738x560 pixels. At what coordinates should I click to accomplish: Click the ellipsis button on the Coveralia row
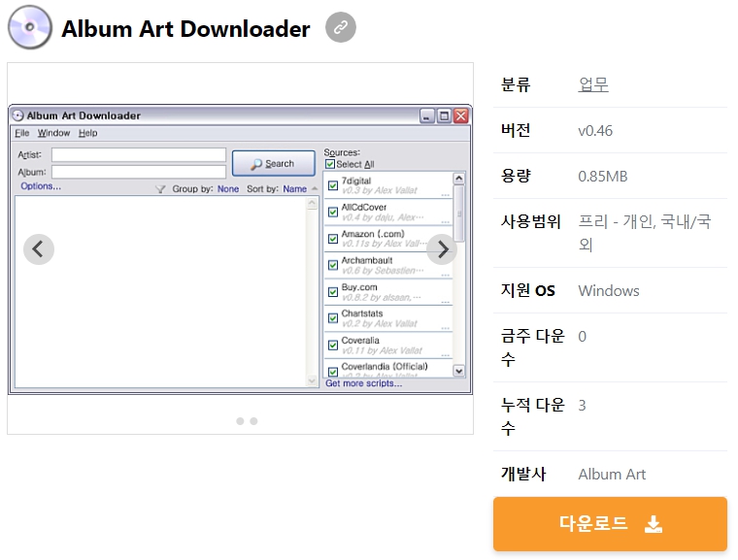[x=446, y=354]
